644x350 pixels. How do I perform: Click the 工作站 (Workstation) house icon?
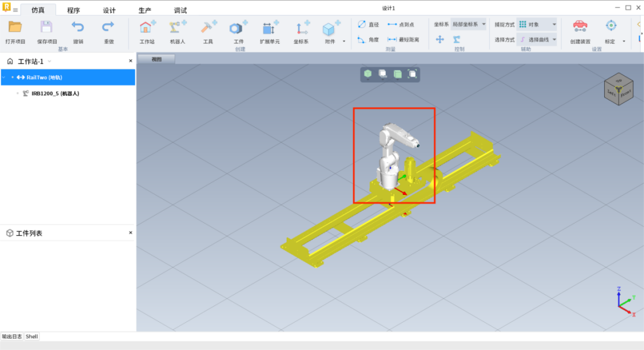147,28
